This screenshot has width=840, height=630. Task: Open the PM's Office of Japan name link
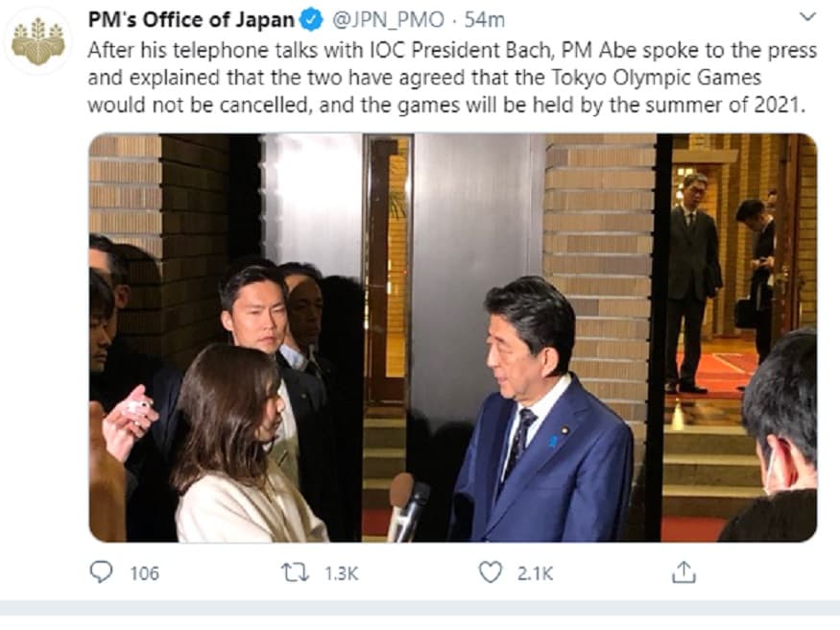tap(191, 20)
